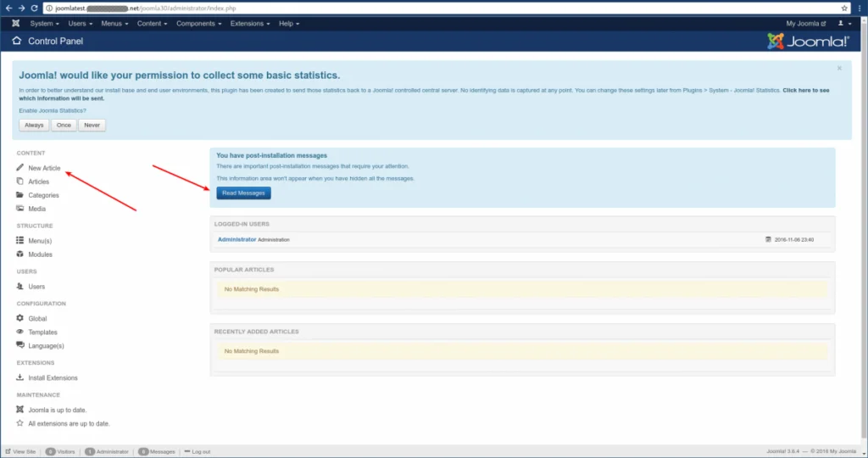The height and width of the screenshot is (458, 868).
Task: Click the Joomla update status icon
Action: (x=20, y=410)
